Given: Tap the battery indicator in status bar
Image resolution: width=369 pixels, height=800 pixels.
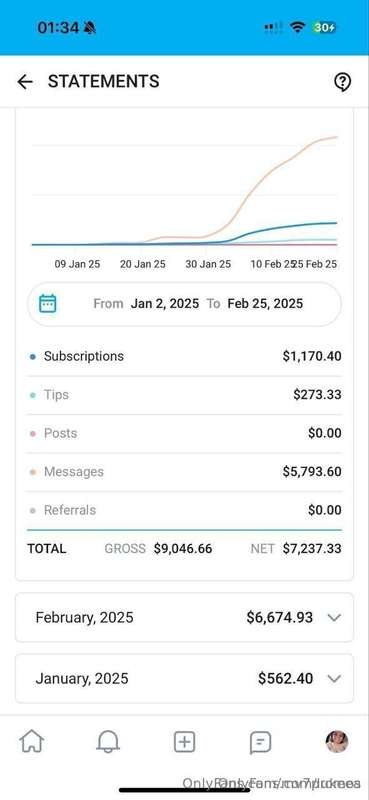Looking at the screenshot, I should click(325, 28).
